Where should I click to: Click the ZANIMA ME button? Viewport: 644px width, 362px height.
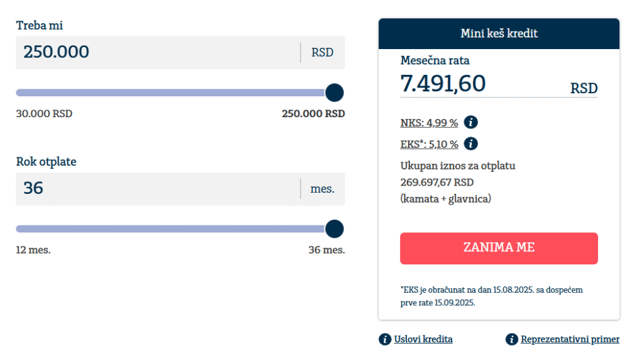click(x=499, y=249)
